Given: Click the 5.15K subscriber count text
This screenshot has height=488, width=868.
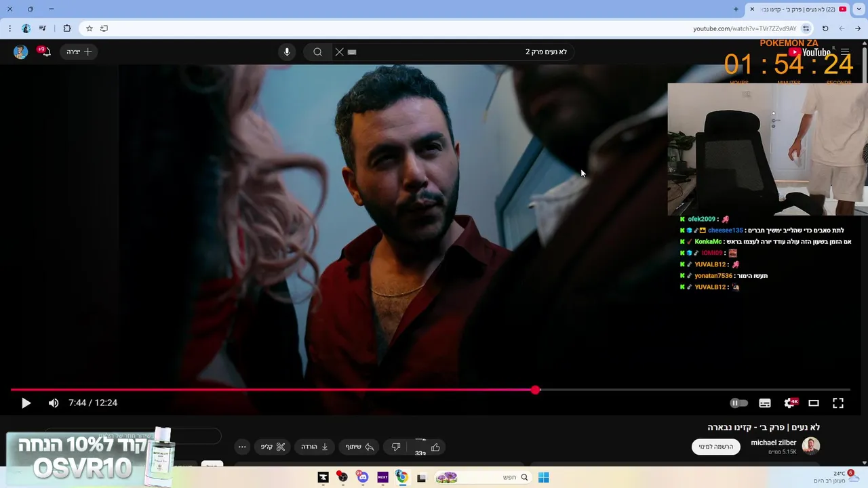Looking at the screenshot, I should pos(783,452).
